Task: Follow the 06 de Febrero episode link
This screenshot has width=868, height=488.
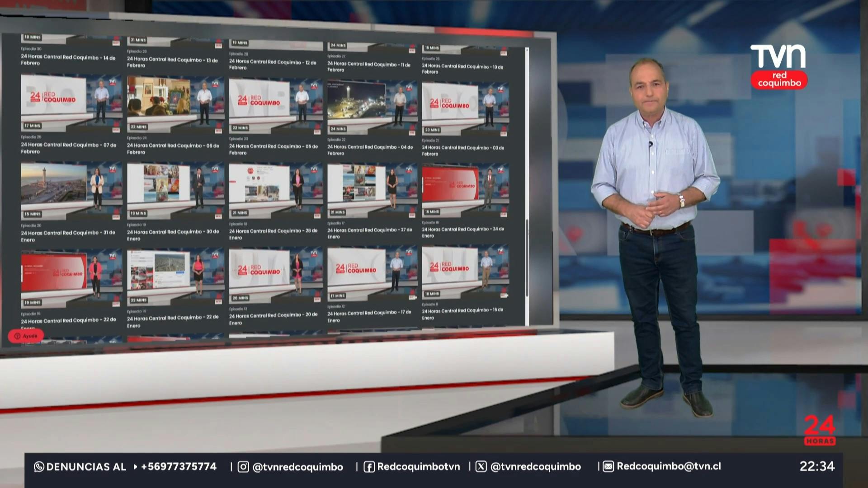Action: pos(173,149)
